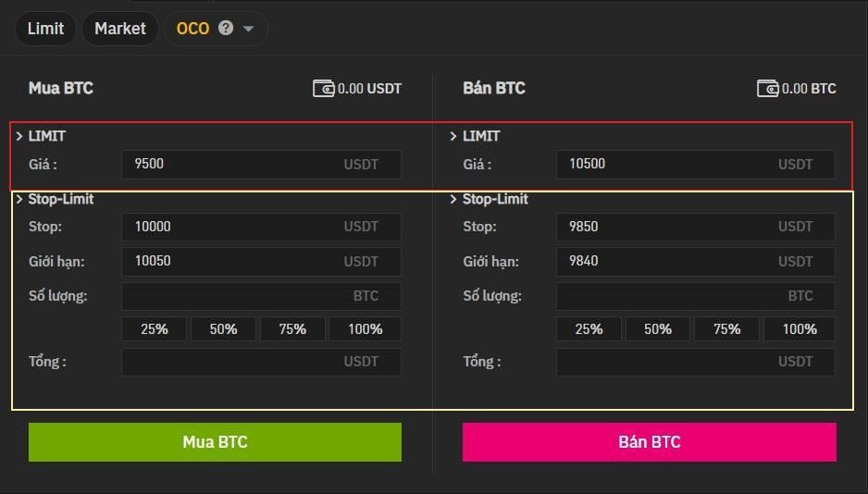
Task: Select 100% amount in sell panel
Action: pos(800,329)
